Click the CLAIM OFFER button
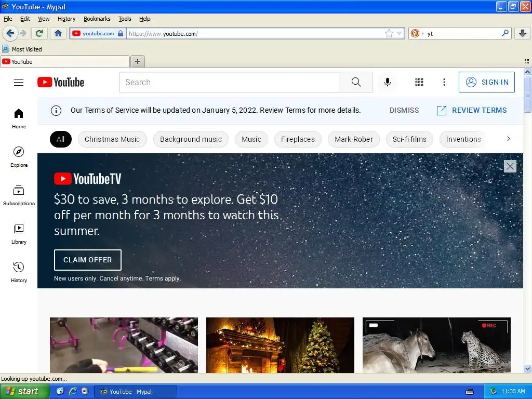Viewport: 532px width, 399px height. coord(87,260)
